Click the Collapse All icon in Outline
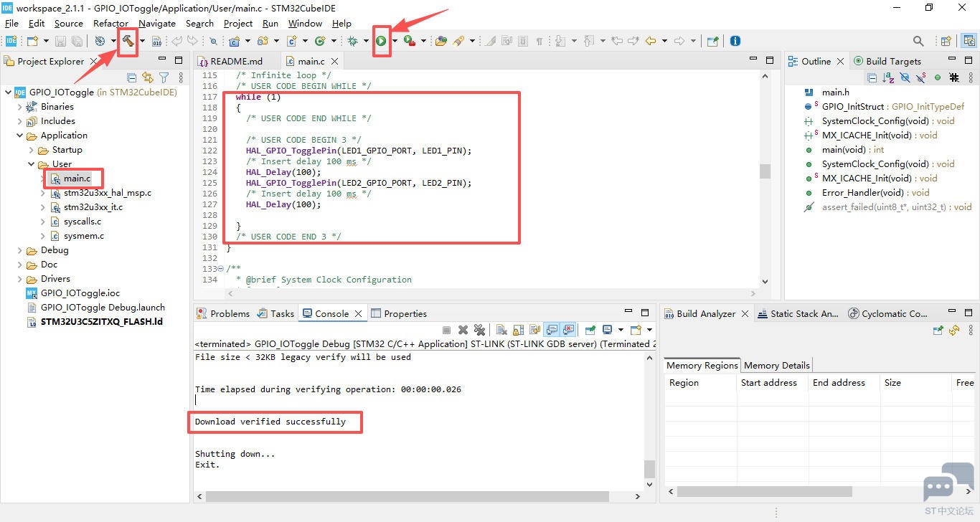Viewport: 980px width, 522px height. pos(872,77)
